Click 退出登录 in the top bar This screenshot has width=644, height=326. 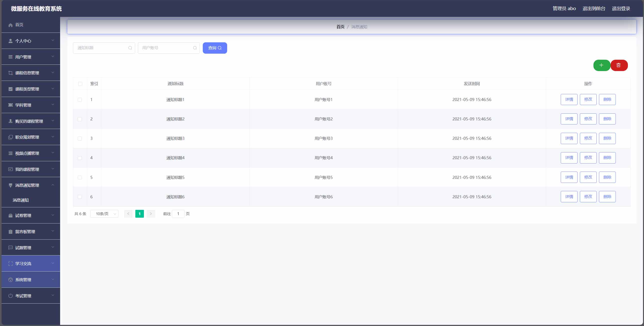[621, 9]
